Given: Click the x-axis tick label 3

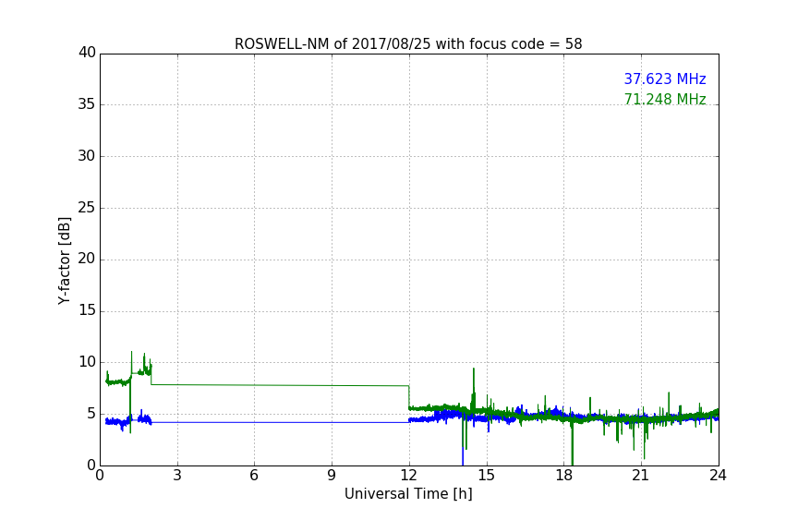Looking at the screenshot, I should (x=177, y=476).
